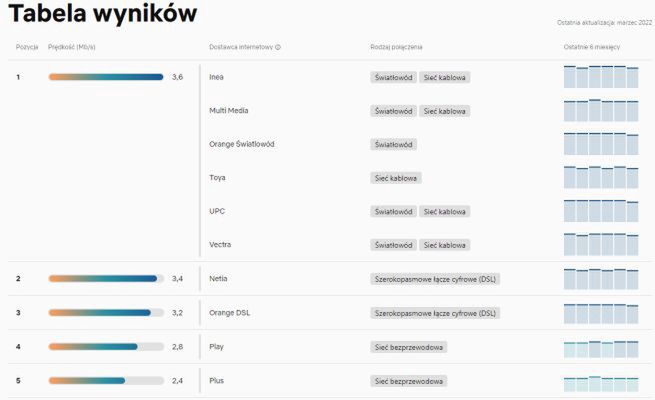Click the UPC provider name
The height and width of the screenshot is (400, 655).
217,212
